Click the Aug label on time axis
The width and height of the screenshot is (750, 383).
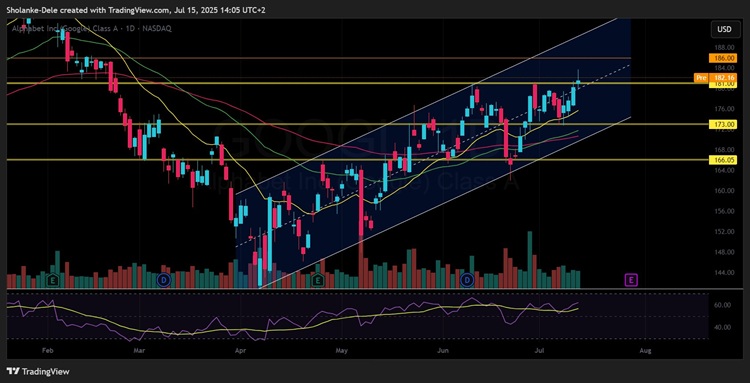pos(645,351)
